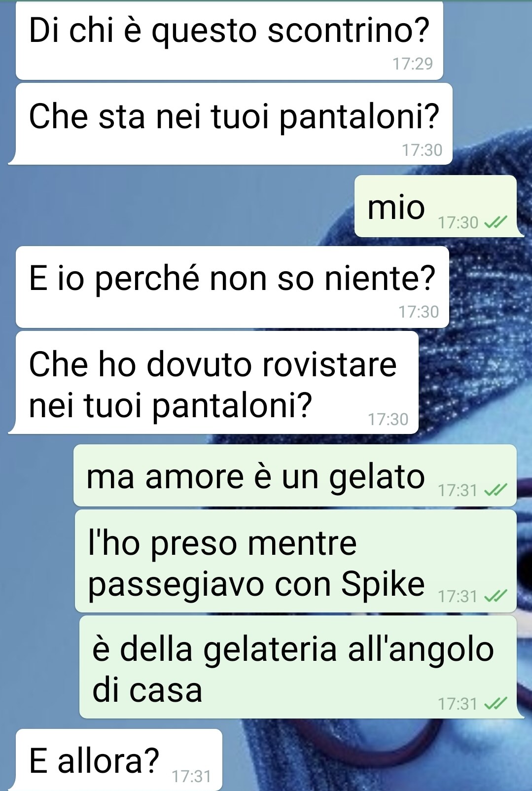532x791 pixels.
Task: Tap the 'l'ho preso mentre passegiavo' bubble
Action: point(296,561)
